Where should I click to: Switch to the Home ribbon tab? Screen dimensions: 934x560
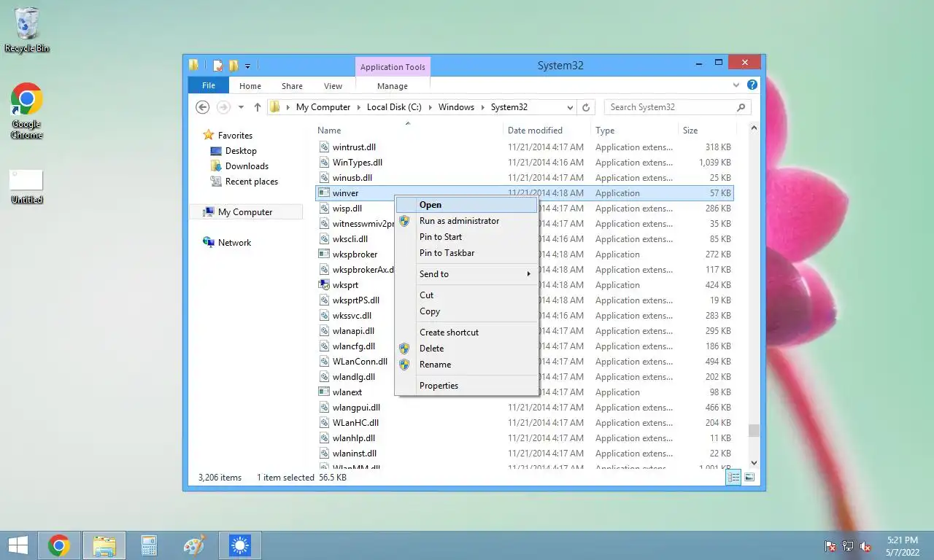coord(250,86)
